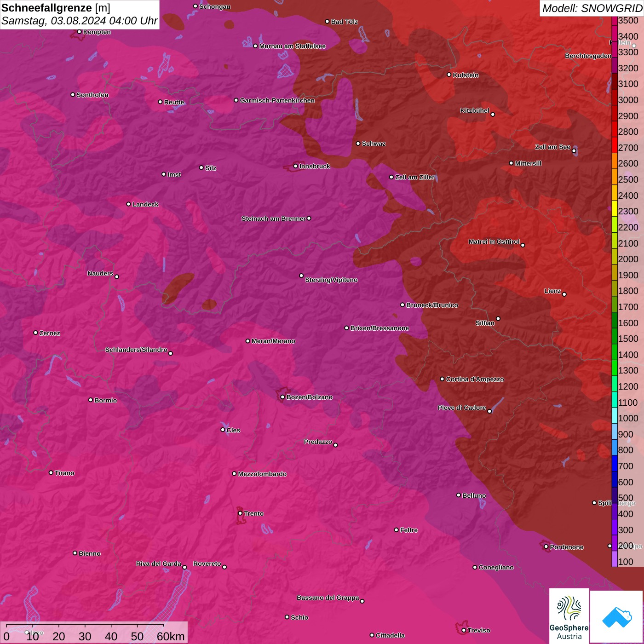Click the Pieve di Cadore label
The height and width of the screenshot is (644, 644).
point(462,408)
